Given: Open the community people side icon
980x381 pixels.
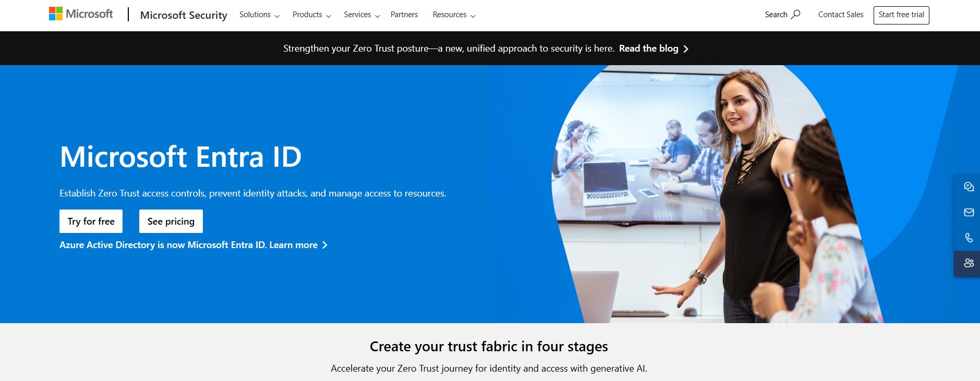Looking at the screenshot, I should [x=969, y=263].
